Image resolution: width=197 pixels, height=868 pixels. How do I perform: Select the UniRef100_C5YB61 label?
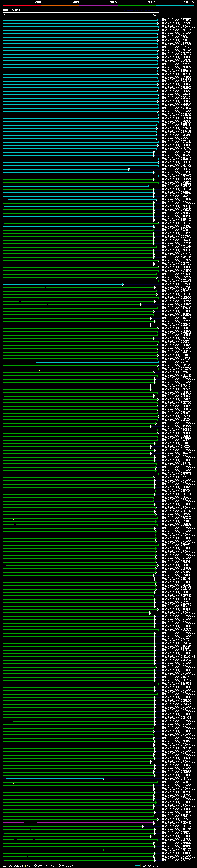(176, 78)
